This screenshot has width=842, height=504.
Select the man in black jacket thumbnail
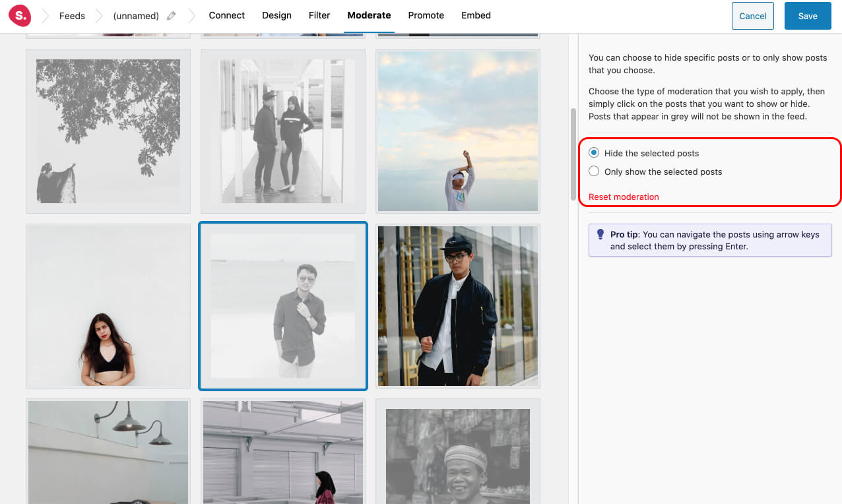pyautogui.click(x=458, y=306)
